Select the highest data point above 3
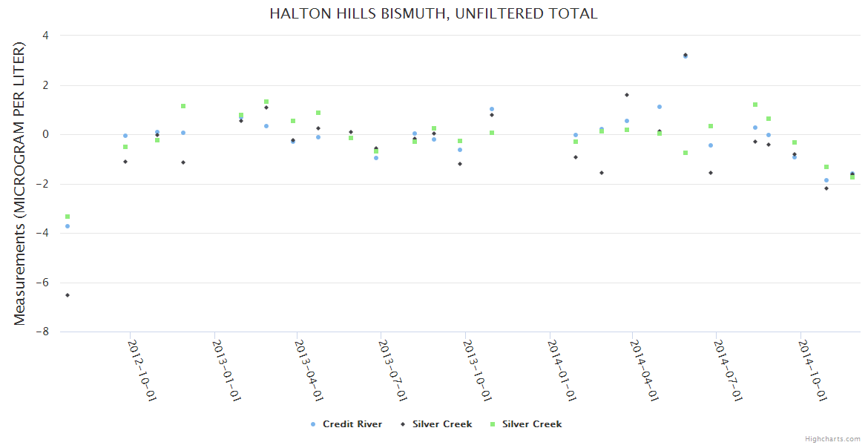The image size is (868, 445). [685, 55]
